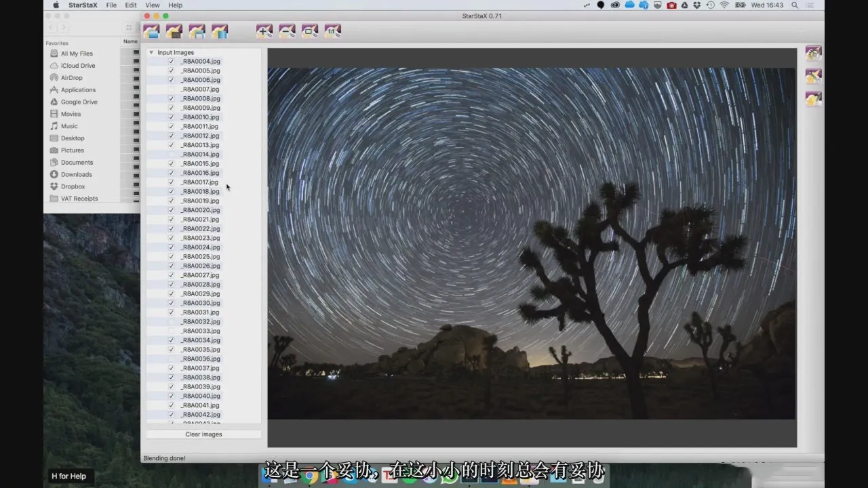Click the Zoom Out icon
The image size is (868, 488).
pos(288,31)
